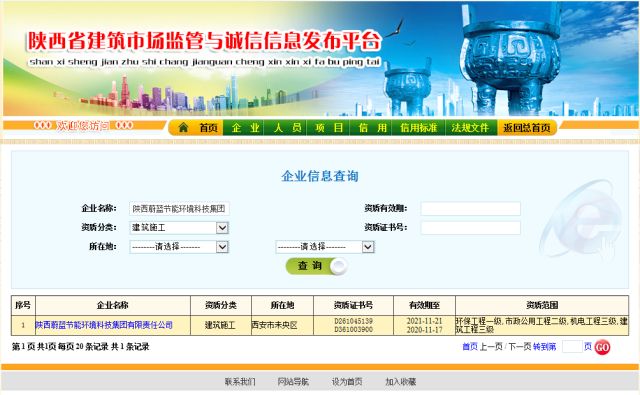The image size is (640, 395).
Task: Open the 信用标准 menu item
Action: point(418,128)
